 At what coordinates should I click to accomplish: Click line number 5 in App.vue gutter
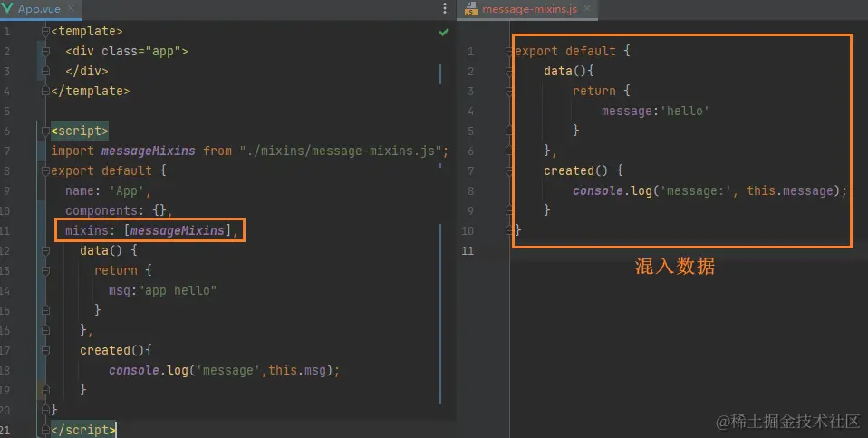coord(6,112)
